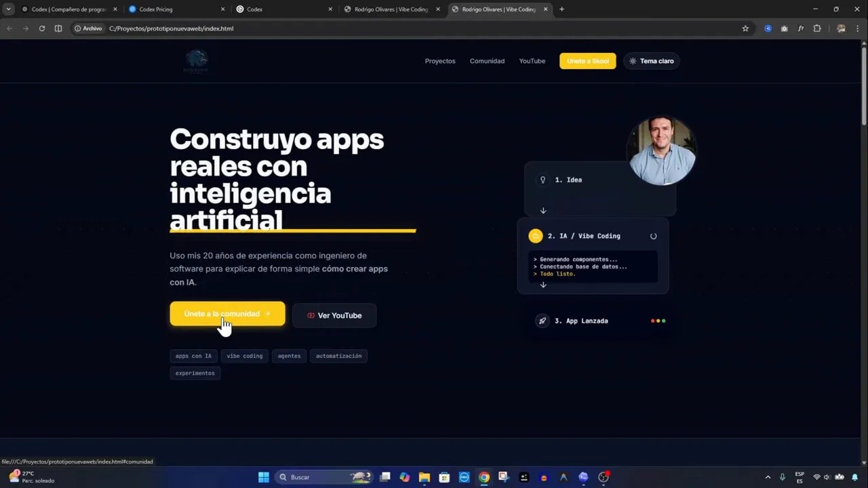Mute system audio from the taskbar speaker icon
Screen dimensions: 868x488
coord(827,477)
